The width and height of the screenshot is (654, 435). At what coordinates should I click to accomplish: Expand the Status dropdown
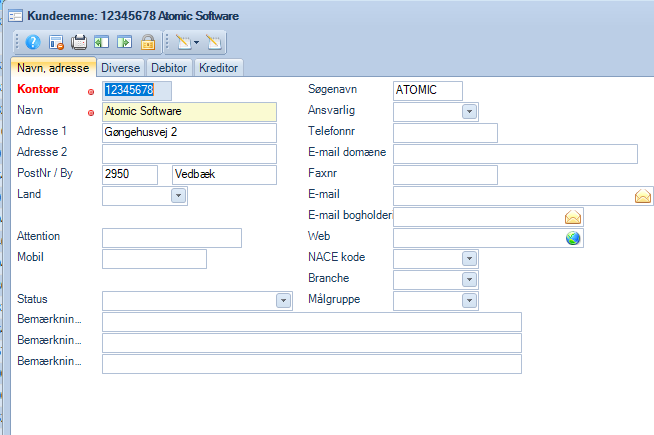[283, 300]
